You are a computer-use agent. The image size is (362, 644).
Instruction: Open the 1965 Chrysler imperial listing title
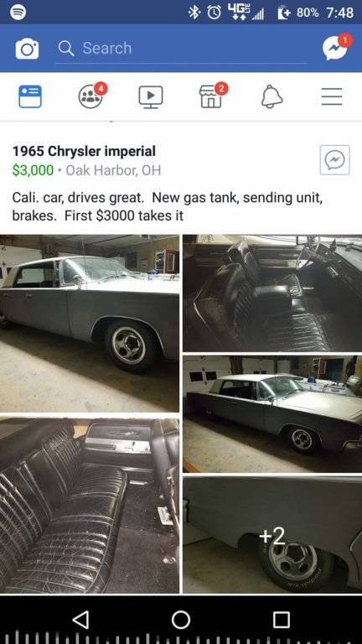click(x=84, y=151)
